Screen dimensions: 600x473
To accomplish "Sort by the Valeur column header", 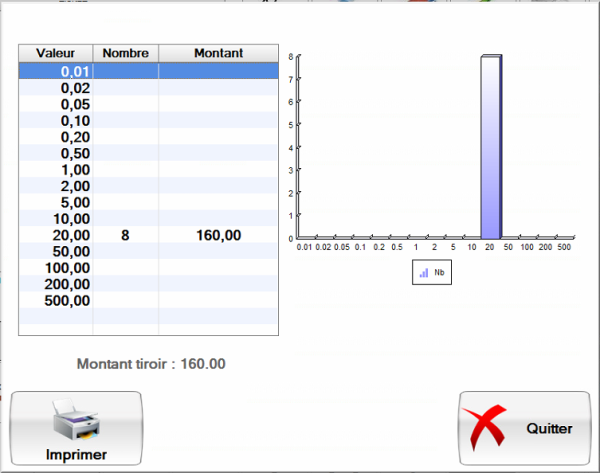I will pyautogui.click(x=56, y=53).
